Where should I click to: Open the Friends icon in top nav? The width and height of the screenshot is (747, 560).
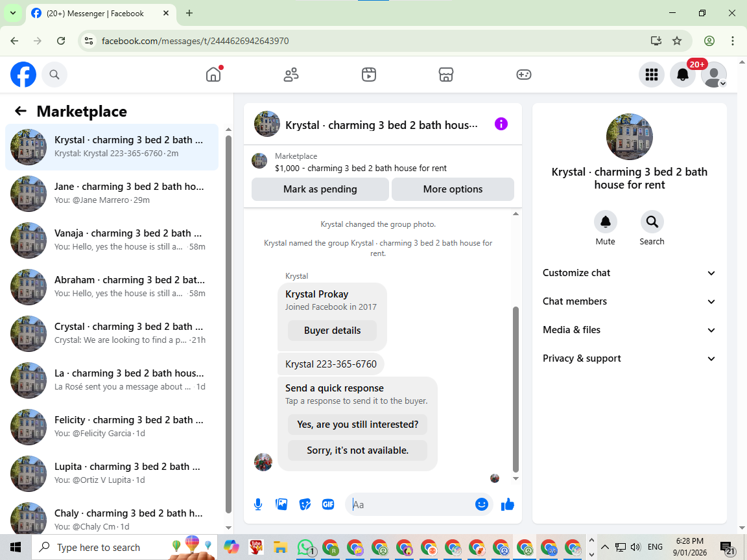point(291,75)
